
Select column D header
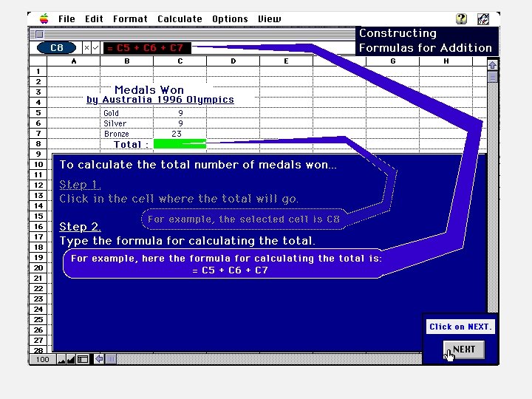click(x=233, y=61)
